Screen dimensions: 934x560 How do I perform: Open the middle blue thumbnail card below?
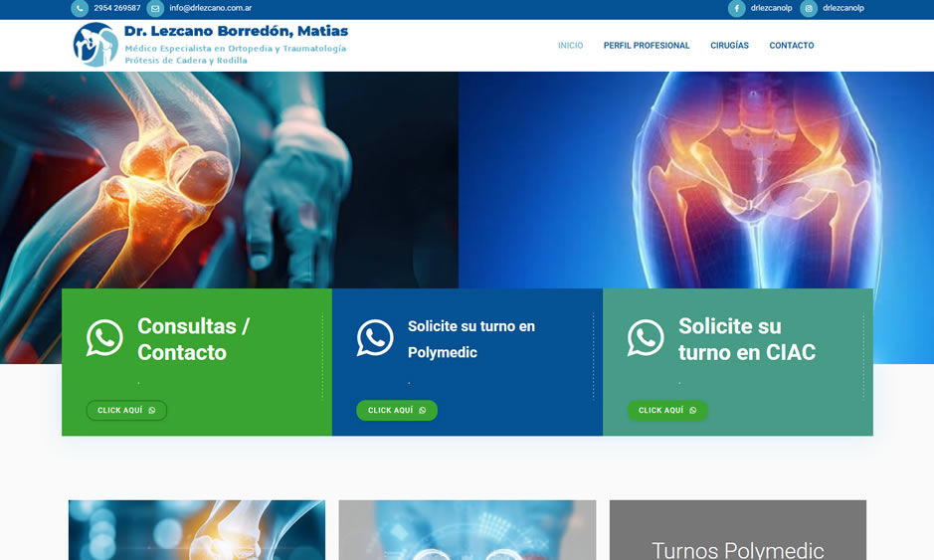[467, 529]
